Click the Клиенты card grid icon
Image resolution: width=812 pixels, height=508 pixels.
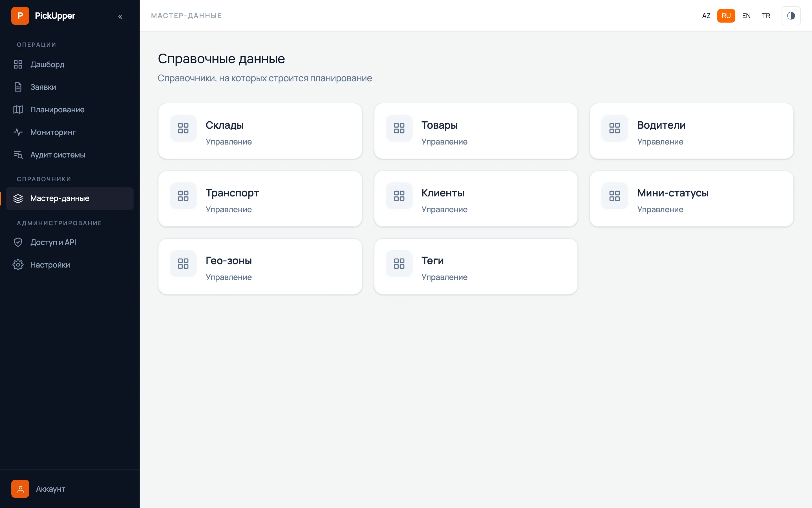coord(399,196)
